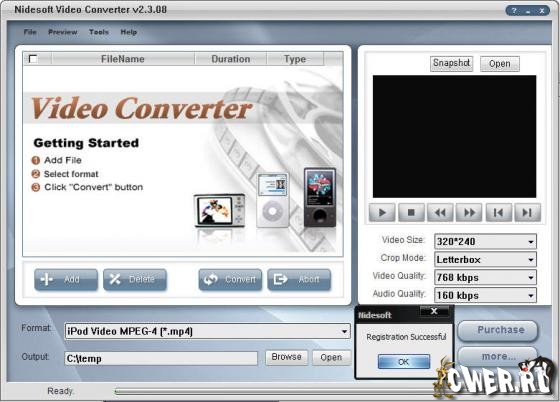
Task: Open the Video Quality dropdown showing 768 kbps
Action: pos(485,277)
